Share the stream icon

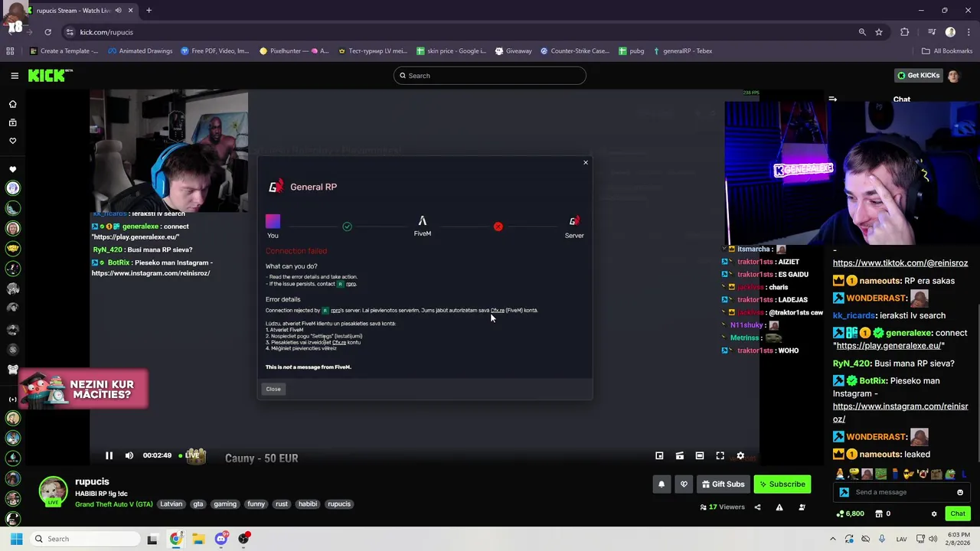pyautogui.click(x=757, y=507)
